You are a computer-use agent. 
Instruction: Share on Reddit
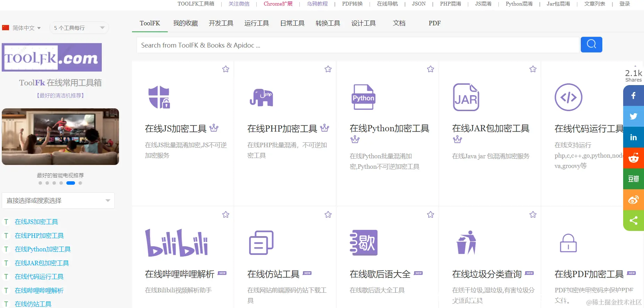(x=634, y=158)
